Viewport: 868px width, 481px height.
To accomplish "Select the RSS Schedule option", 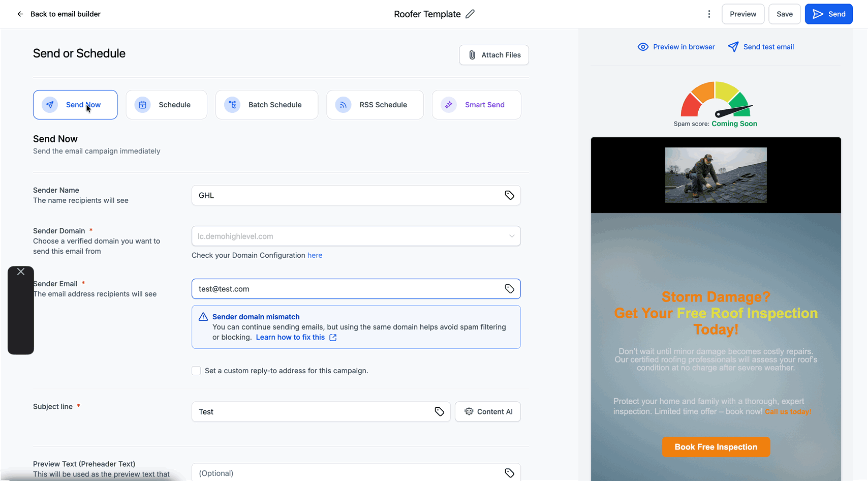I will coord(375,105).
